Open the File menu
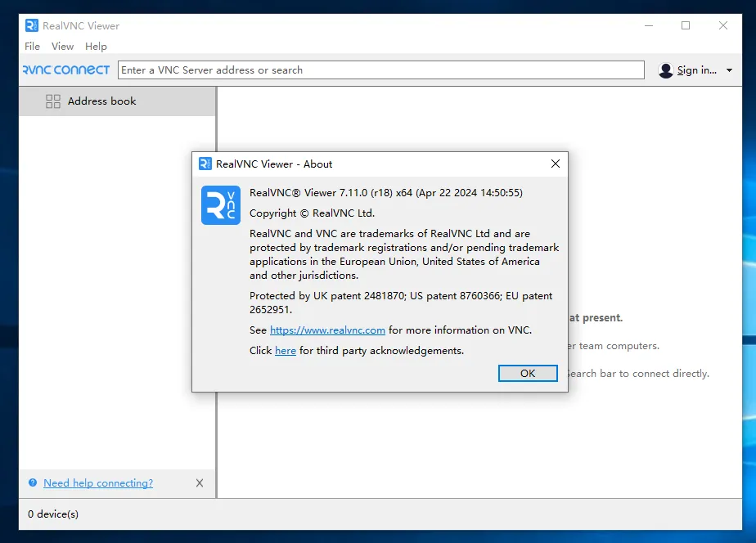The image size is (756, 543). point(32,47)
